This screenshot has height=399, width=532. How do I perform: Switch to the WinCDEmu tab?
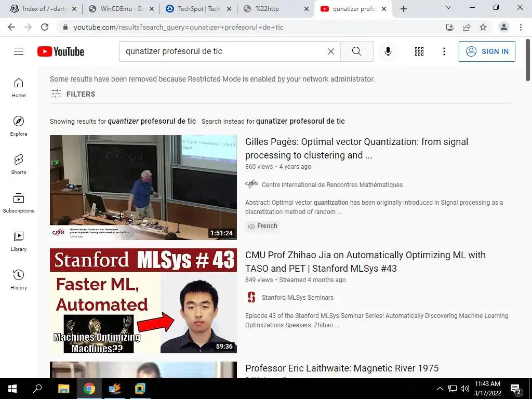[121, 9]
